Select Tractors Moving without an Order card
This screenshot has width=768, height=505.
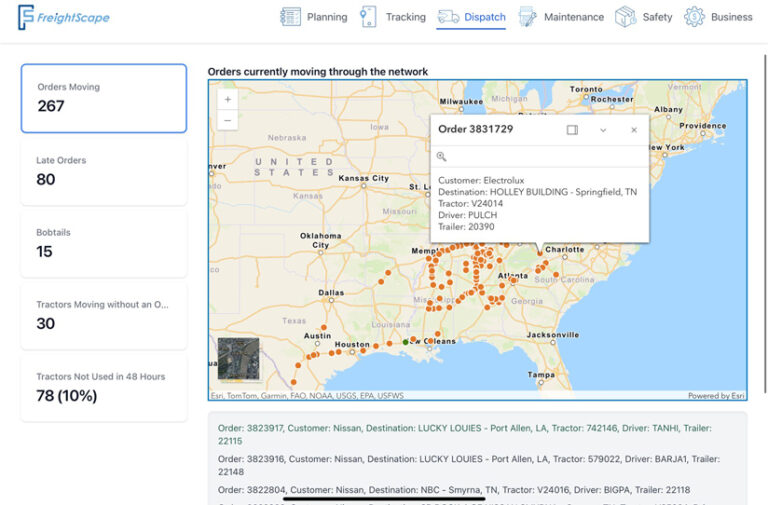click(104, 315)
